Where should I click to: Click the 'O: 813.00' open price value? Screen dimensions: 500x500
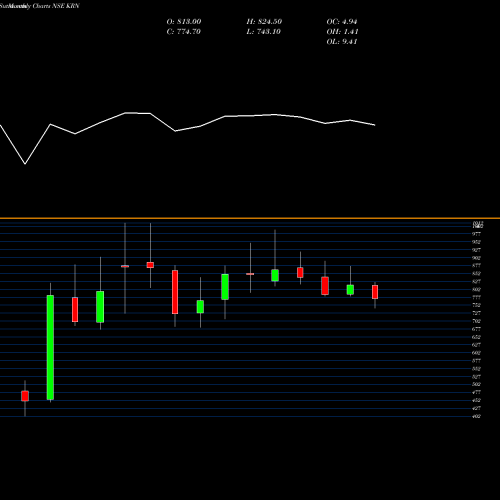pos(184,22)
